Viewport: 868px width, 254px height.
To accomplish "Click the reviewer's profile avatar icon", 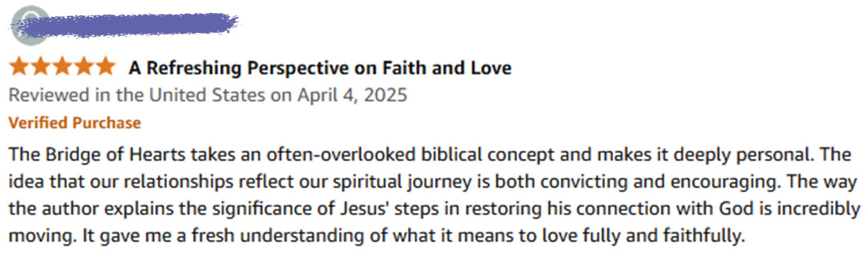I will point(30,26).
